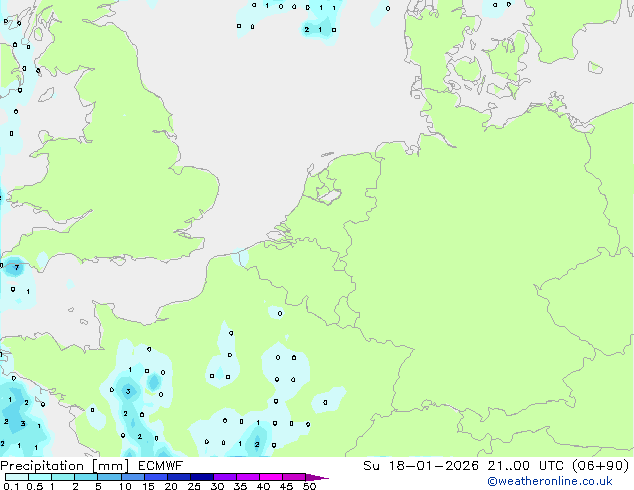
Task: Click the ECMWF model label
Action: pyautogui.click(x=161, y=466)
